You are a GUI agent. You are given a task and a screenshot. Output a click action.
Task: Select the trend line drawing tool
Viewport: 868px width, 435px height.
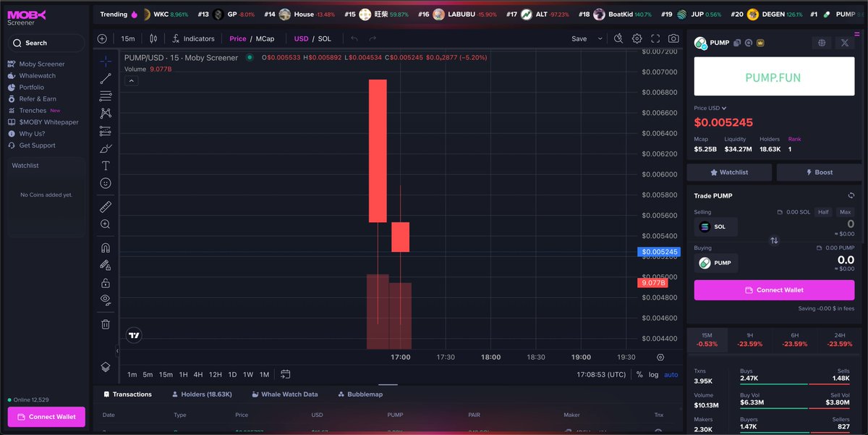point(106,78)
